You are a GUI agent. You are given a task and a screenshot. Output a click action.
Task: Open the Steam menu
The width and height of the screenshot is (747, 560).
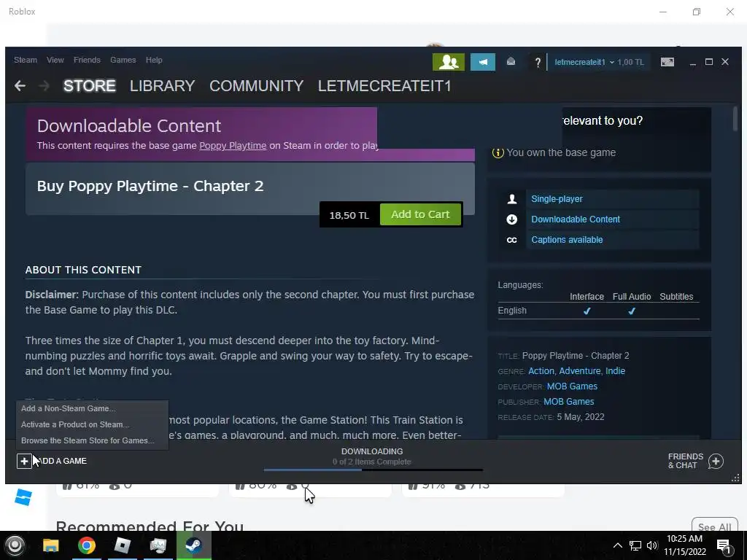click(26, 60)
